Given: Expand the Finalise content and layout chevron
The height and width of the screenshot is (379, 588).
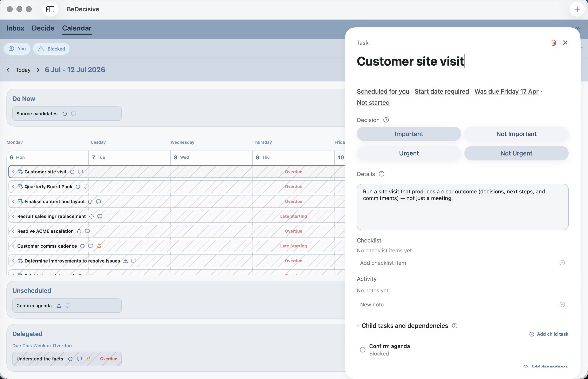Looking at the screenshot, I should (x=13, y=201).
